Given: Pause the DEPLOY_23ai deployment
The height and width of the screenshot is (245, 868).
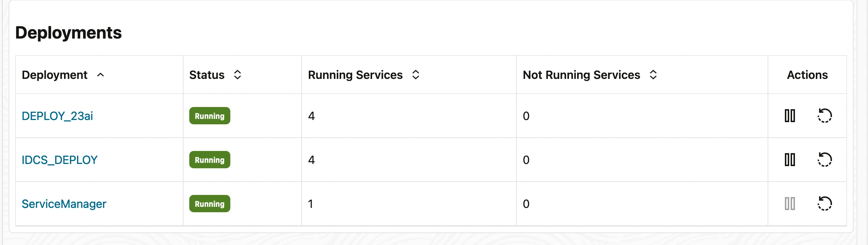Looking at the screenshot, I should pyautogui.click(x=790, y=116).
